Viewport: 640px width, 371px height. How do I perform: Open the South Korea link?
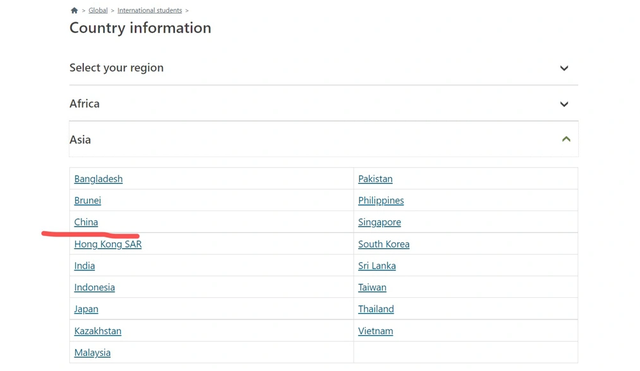coord(384,244)
